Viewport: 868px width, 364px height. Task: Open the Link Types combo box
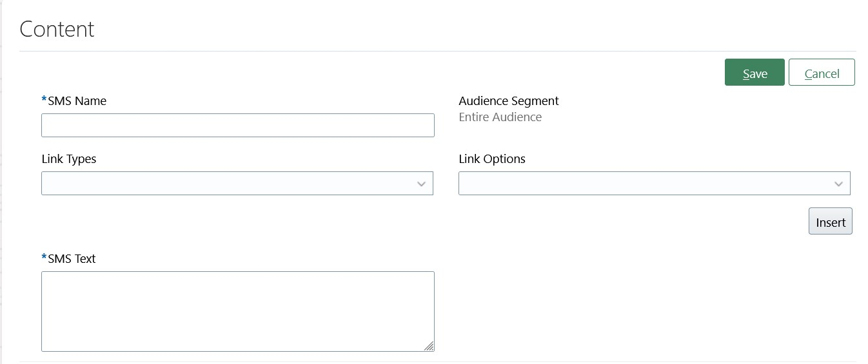226,184
